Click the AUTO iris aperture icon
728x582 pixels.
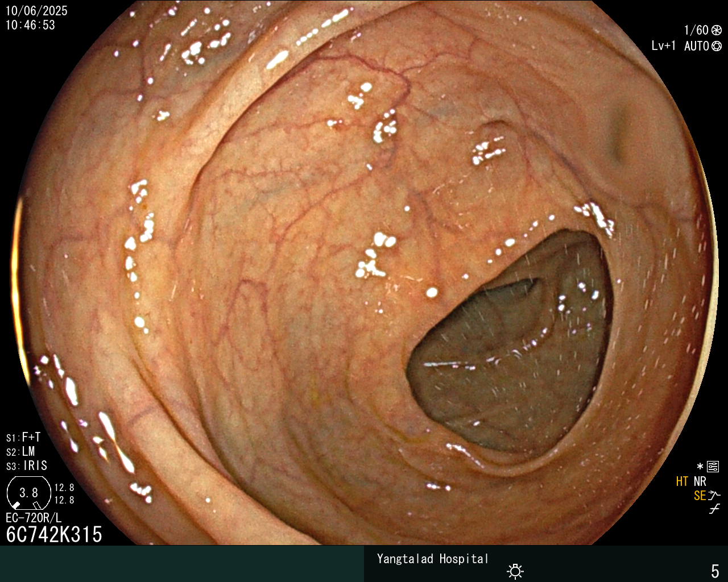pyautogui.click(x=717, y=46)
